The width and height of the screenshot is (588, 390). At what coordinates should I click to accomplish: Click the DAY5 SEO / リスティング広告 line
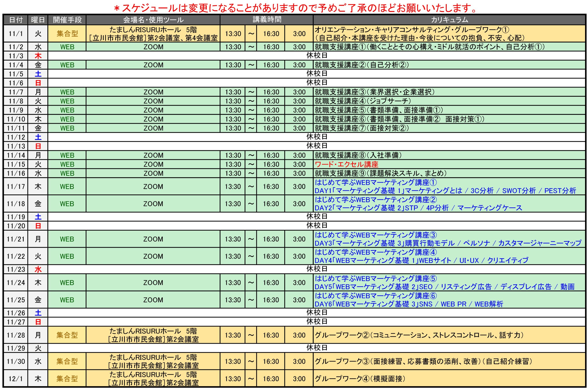tap(445, 287)
